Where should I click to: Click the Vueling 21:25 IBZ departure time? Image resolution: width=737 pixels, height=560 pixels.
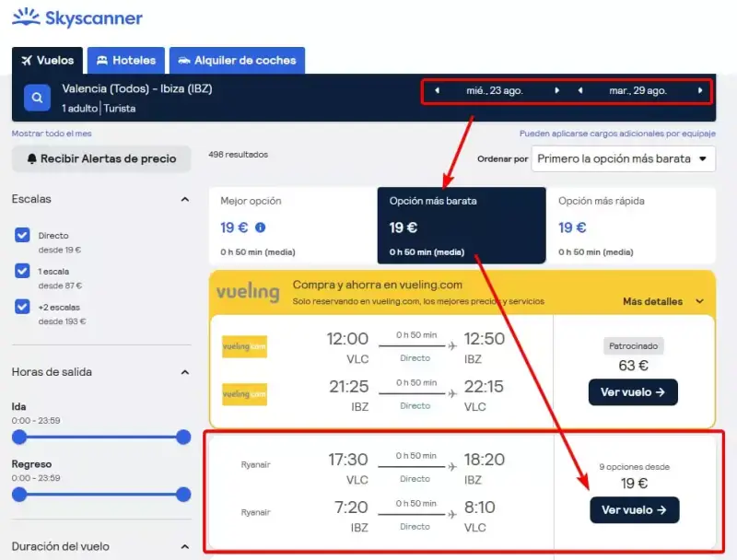[348, 386]
